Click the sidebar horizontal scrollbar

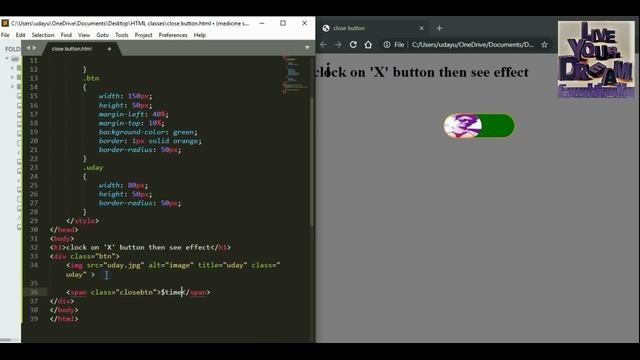point(6,340)
